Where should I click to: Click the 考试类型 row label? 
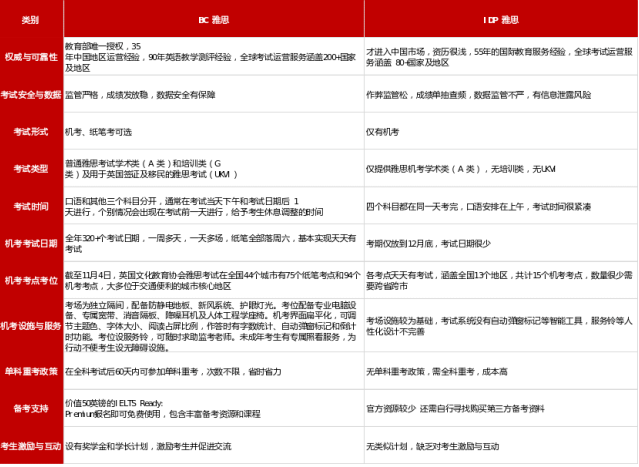click(x=31, y=168)
